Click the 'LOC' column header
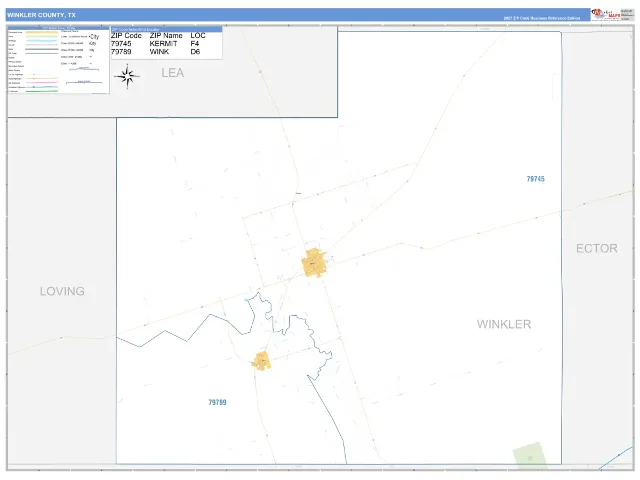The width and height of the screenshot is (640, 480). 198,36
